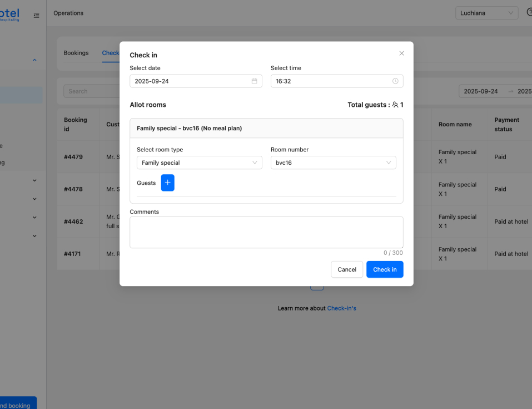
Task: Open the Select room type dropdown
Action: (200, 162)
